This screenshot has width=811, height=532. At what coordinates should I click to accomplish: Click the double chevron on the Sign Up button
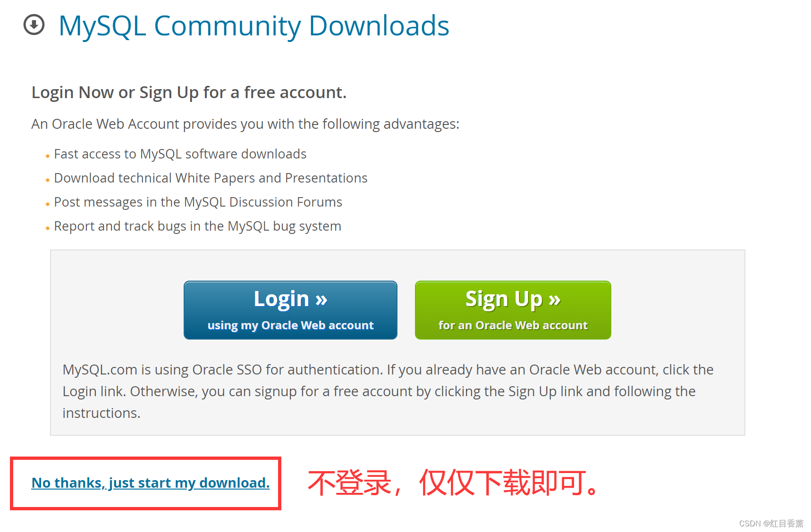[555, 299]
